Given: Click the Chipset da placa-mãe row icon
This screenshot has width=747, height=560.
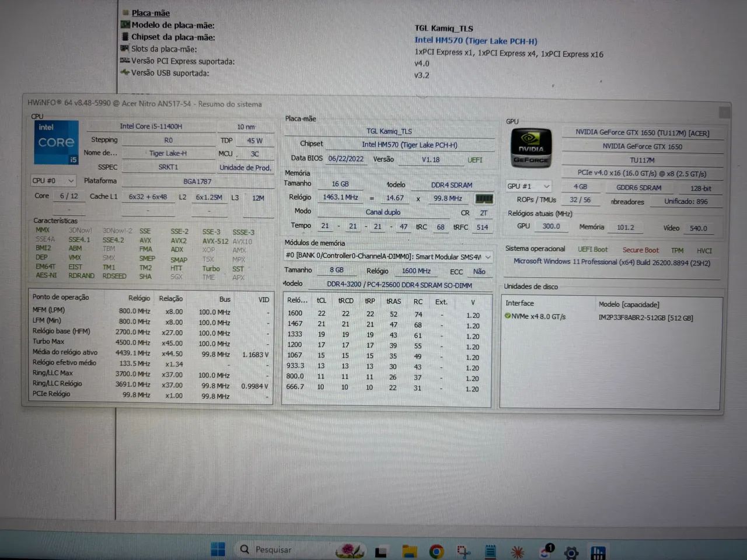Looking at the screenshot, I should point(125,37).
